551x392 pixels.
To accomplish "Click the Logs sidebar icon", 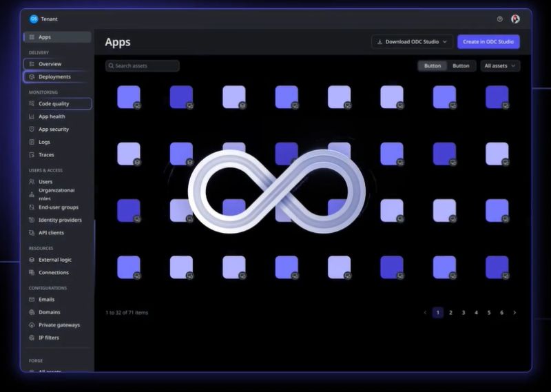I will pos(32,142).
